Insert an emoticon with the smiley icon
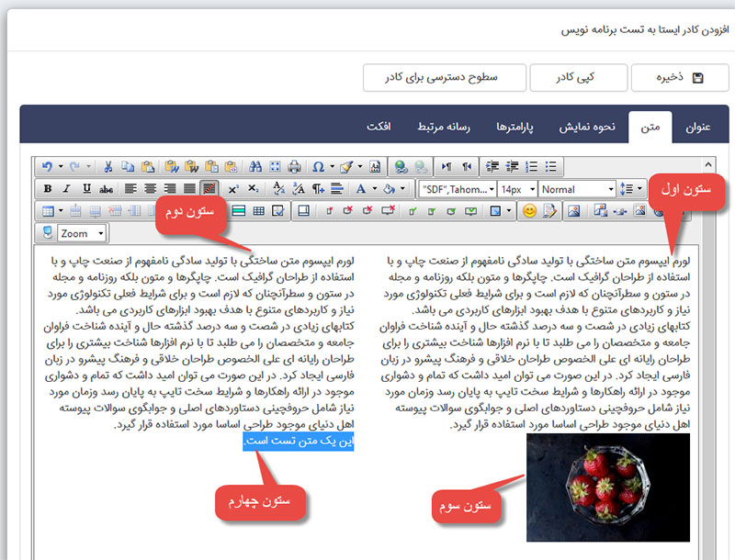This screenshot has width=735, height=560. coord(529,211)
